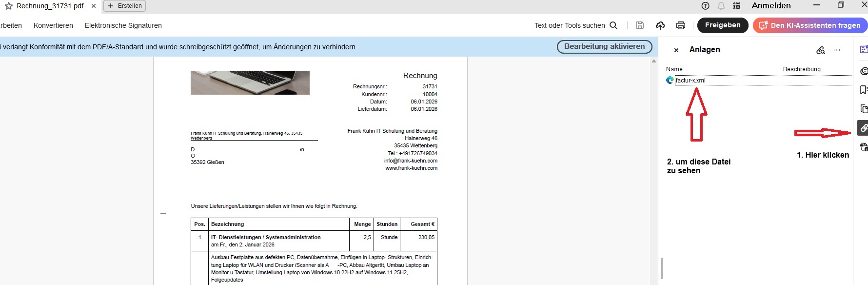Open the page thumbnails icon in sidebar
This screenshot has width=868, height=285.
863,109
